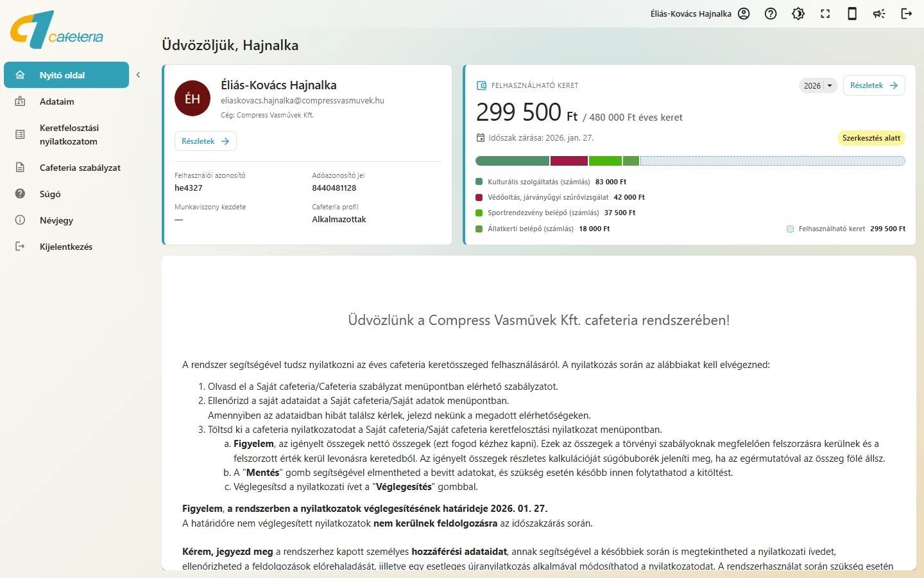This screenshot has height=578, width=924.
Task: Click the user ID value he4327
Action: pyautogui.click(x=189, y=188)
